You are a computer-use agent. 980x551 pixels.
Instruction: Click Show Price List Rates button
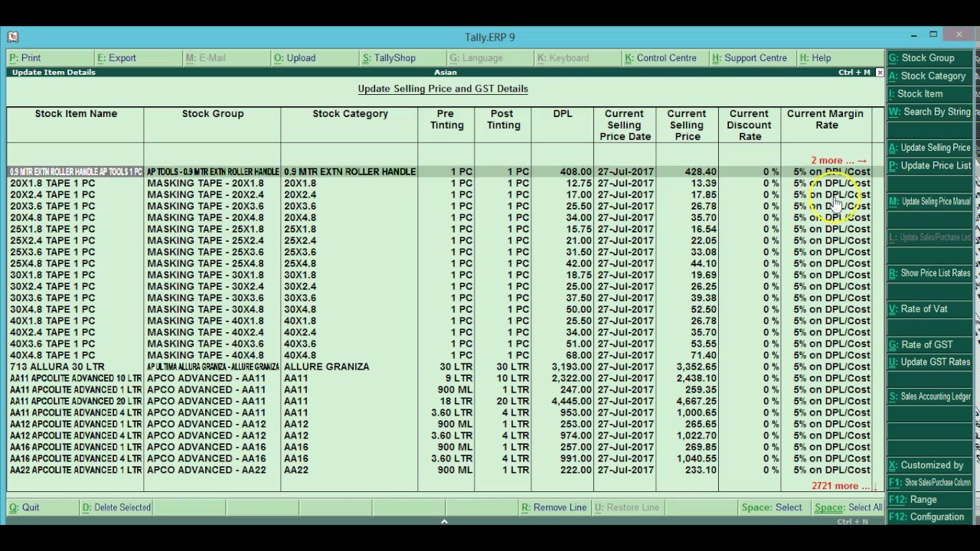pos(929,273)
